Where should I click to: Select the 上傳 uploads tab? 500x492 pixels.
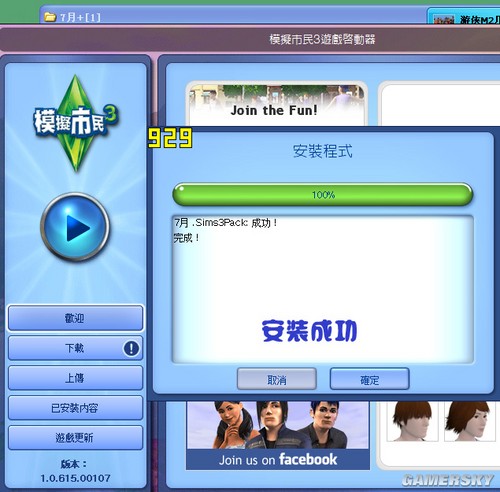pyautogui.click(x=75, y=378)
